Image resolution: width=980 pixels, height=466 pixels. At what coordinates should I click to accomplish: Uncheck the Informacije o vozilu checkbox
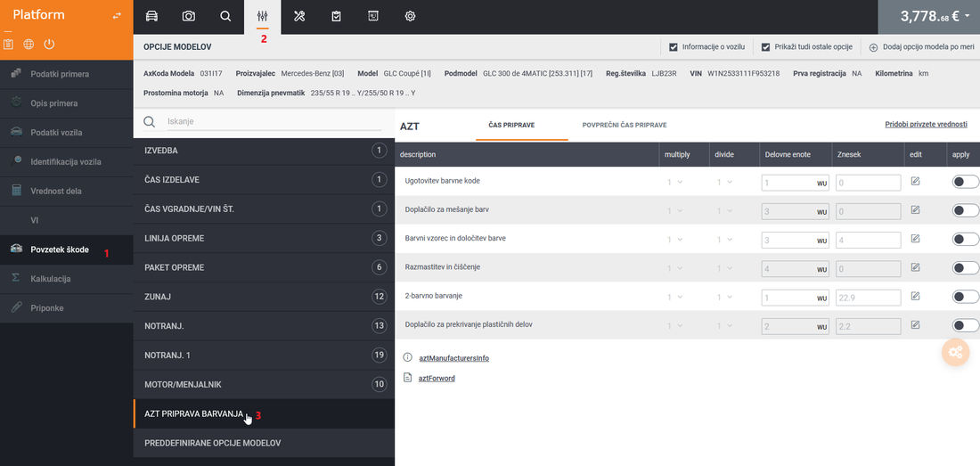click(674, 47)
